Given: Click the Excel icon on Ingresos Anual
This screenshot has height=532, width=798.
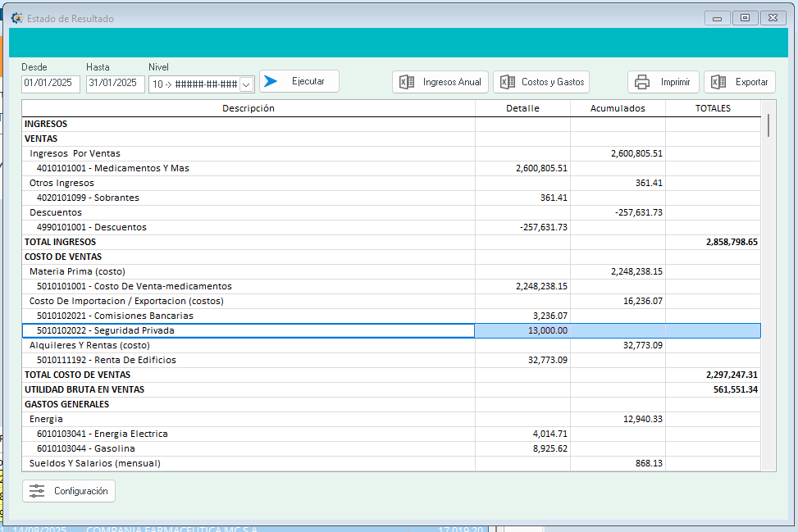Looking at the screenshot, I should click(406, 82).
